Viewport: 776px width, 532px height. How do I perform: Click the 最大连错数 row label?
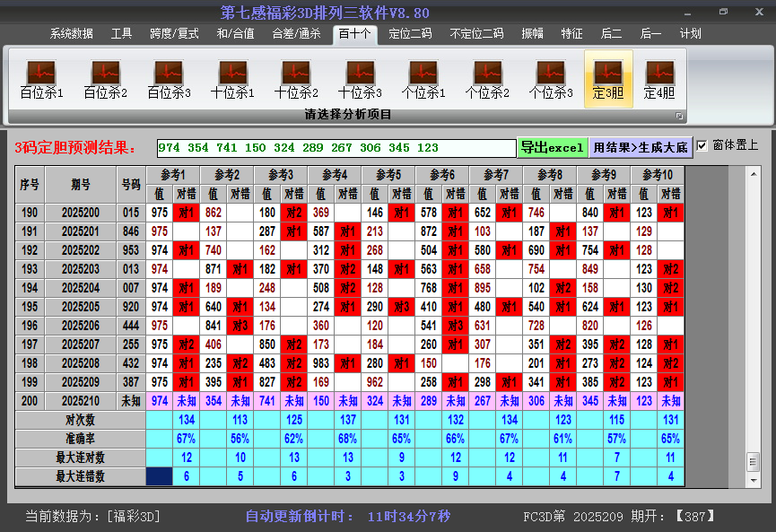(x=80, y=476)
